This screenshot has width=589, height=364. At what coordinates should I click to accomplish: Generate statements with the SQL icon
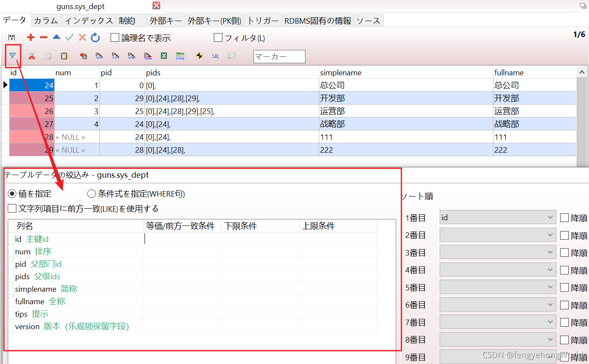[x=216, y=56]
